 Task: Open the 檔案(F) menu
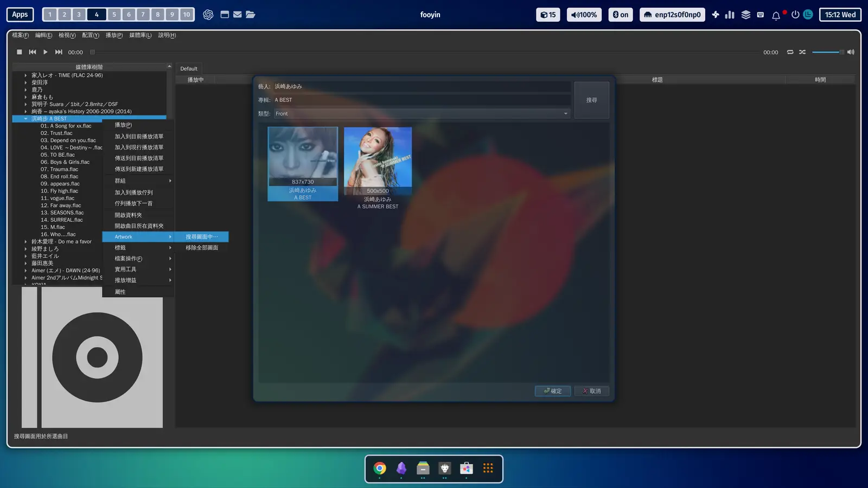tap(21, 35)
